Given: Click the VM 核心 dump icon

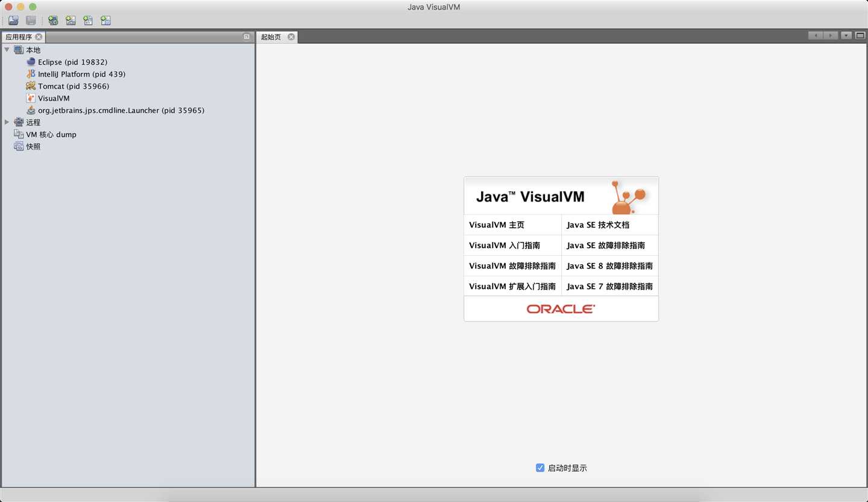Looking at the screenshot, I should click(19, 134).
